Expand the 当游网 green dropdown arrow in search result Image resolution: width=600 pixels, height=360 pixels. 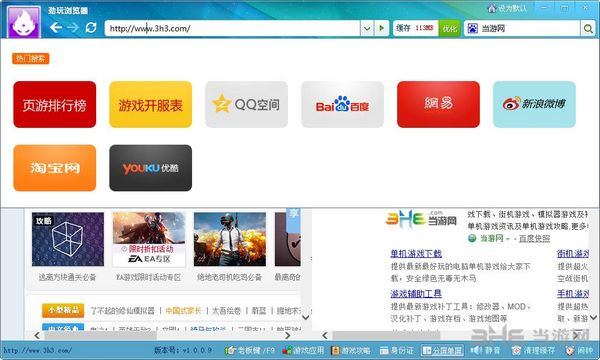(508, 239)
